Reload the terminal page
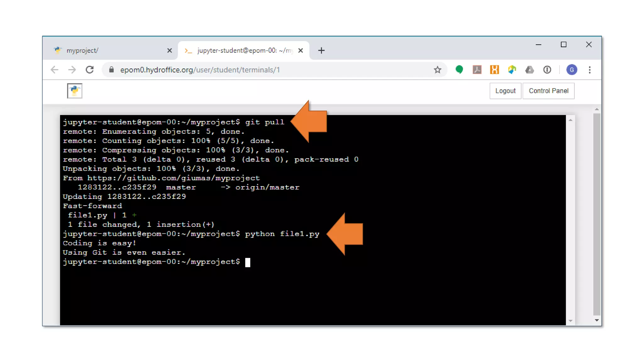Viewport: 644px width, 362px height. tap(90, 70)
